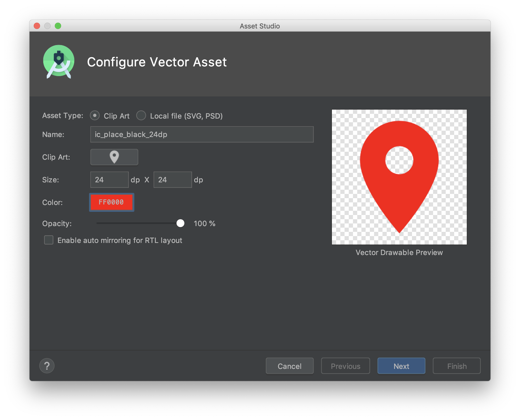Click the red pin vector drawable preview
This screenshot has width=520, height=420.
pos(399,177)
